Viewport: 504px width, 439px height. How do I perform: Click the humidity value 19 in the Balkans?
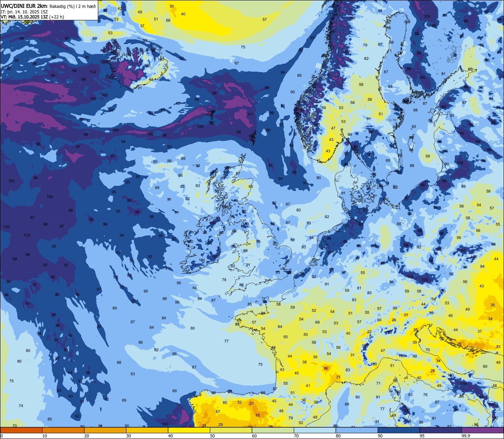tap(472, 350)
